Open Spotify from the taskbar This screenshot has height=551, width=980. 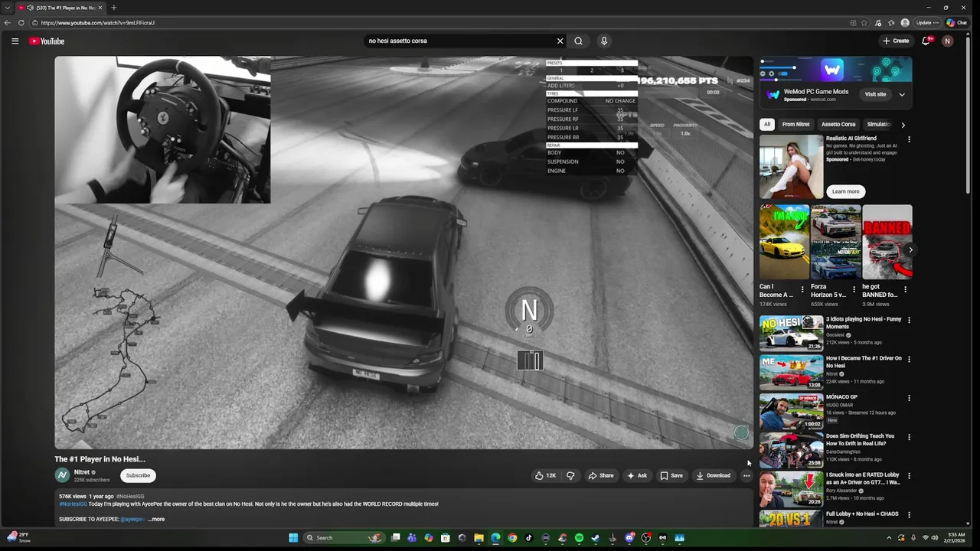coord(579,538)
